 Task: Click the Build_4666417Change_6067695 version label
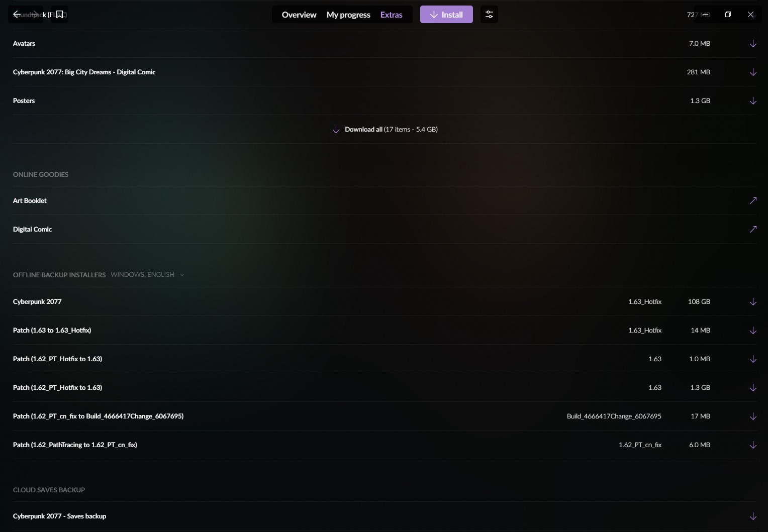tap(614, 416)
